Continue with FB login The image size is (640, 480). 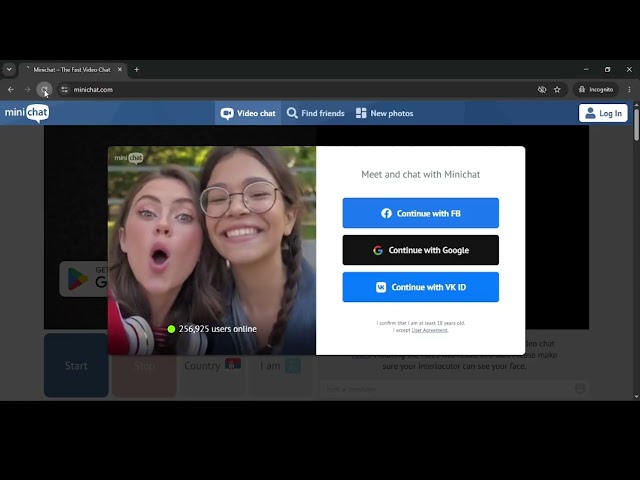[x=420, y=213]
